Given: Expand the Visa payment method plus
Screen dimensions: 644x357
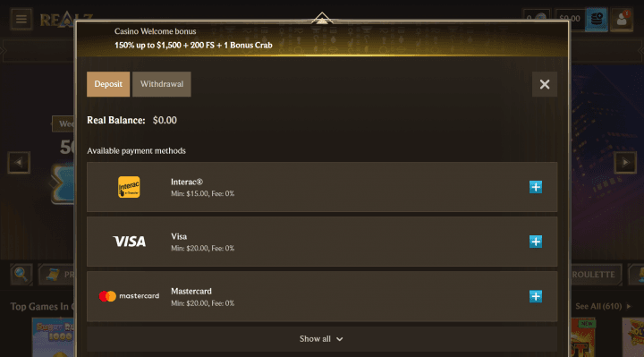Looking at the screenshot, I should [536, 242].
